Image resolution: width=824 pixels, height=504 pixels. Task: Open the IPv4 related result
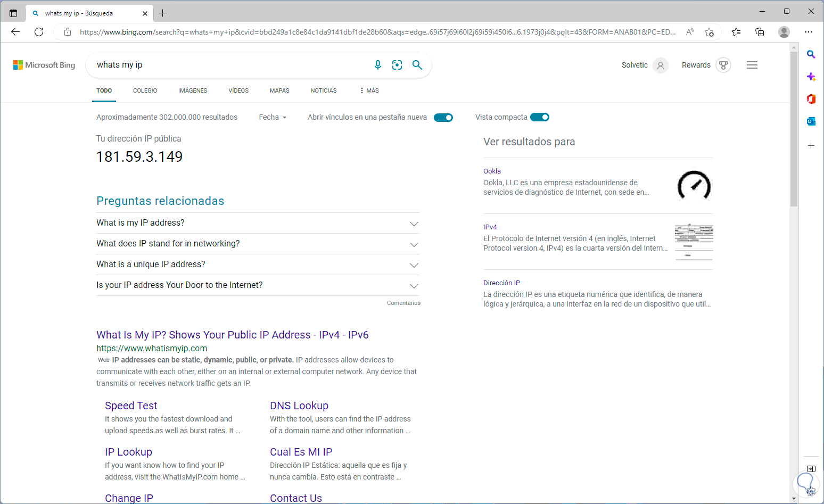tap(490, 227)
